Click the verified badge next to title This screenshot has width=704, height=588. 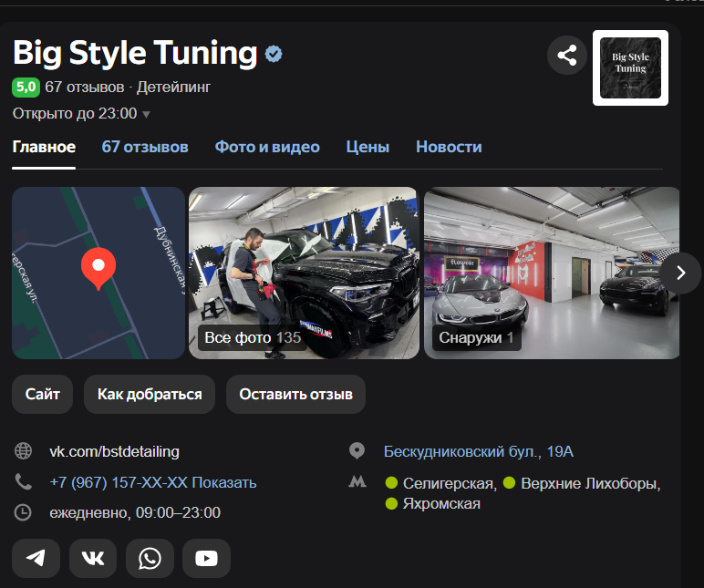(274, 54)
